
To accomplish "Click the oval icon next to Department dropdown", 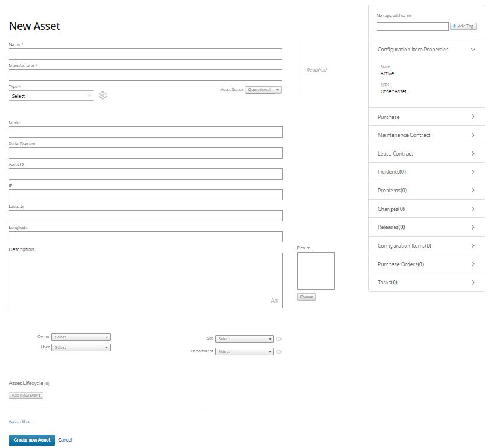I will coord(279,352).
